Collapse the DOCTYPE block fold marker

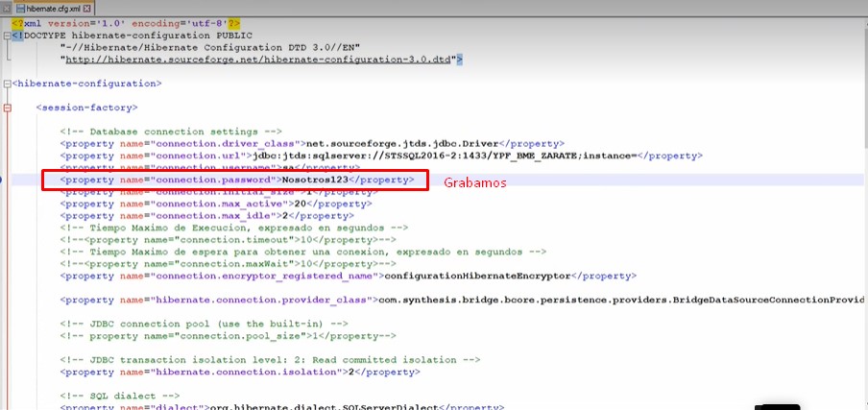pos(7,35)
